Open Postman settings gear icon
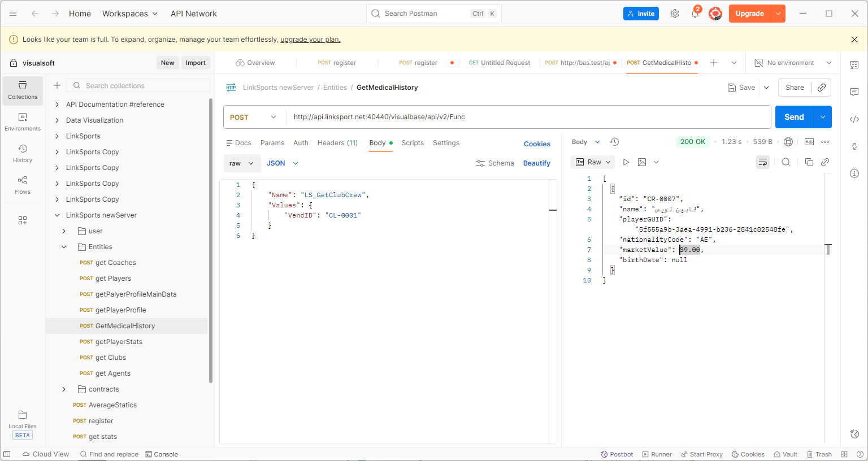The height and width of the screenshot is (461, 868). click(674, 14)
